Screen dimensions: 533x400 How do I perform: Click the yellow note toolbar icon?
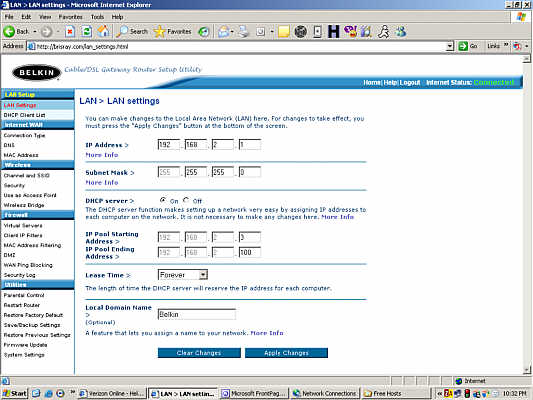pyautogui.click(x=284, y=32)
